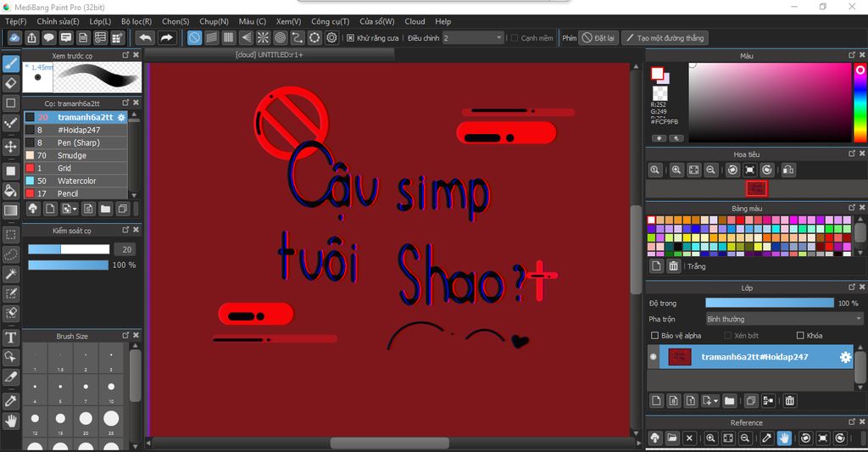Select the rectangular Selection tool

click(10, 235)
